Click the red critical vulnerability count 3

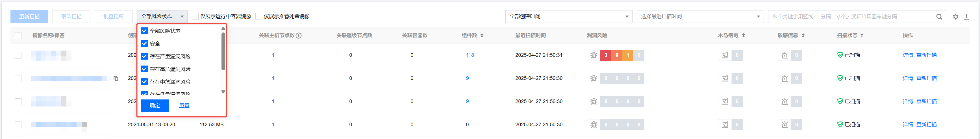(x=606, y=55)
